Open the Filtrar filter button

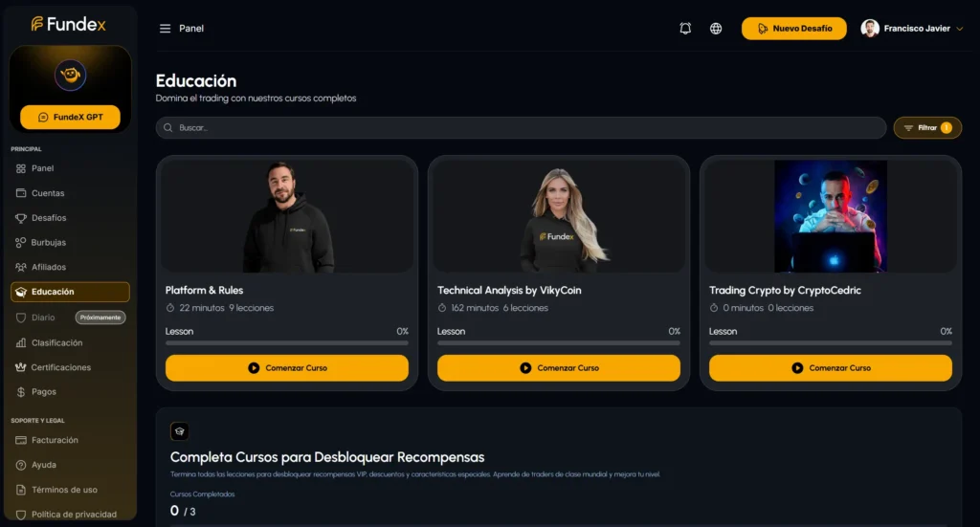927,127
